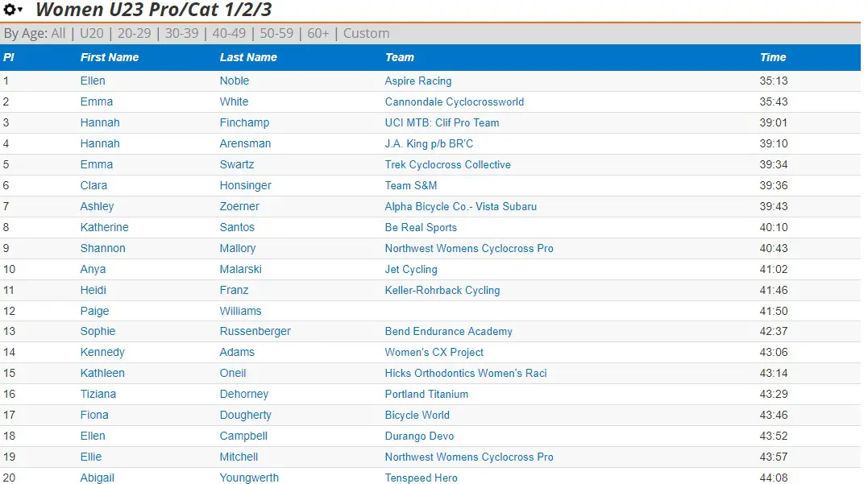Screen dimensions: 868x484
Task: Open Team S&M link
Action: [411, 185]
